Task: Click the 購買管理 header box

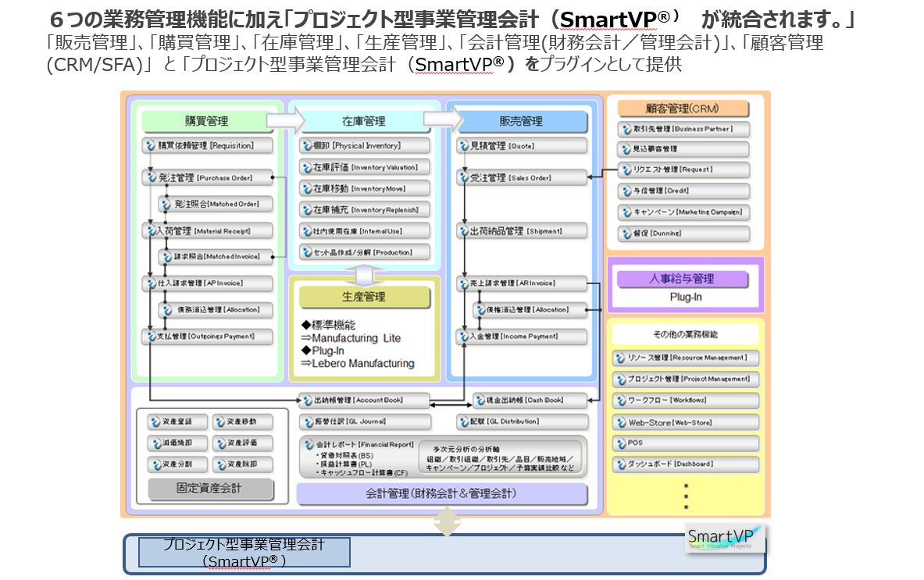Action: coord(206,121)
